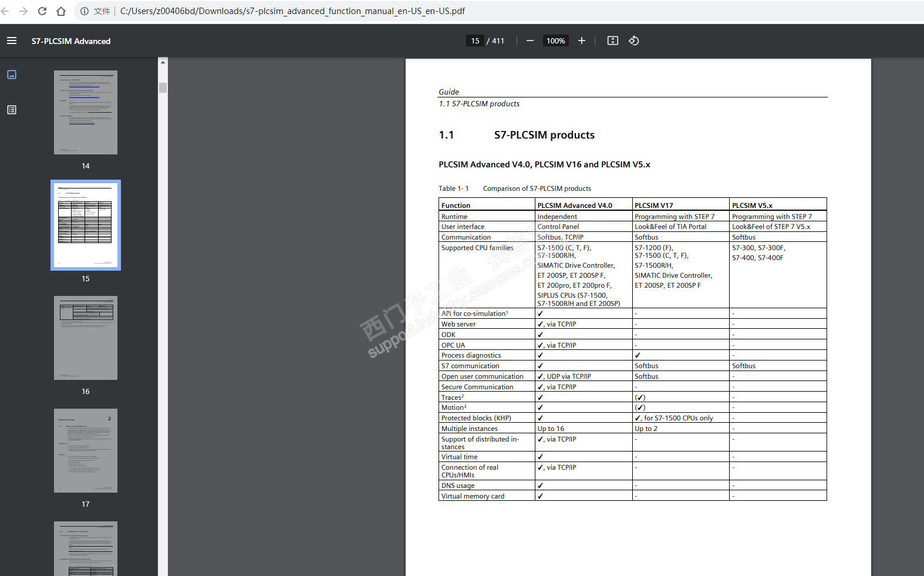
Task: Click the section heading 'S7-PLCSIM products'
Action: (544, 135)
